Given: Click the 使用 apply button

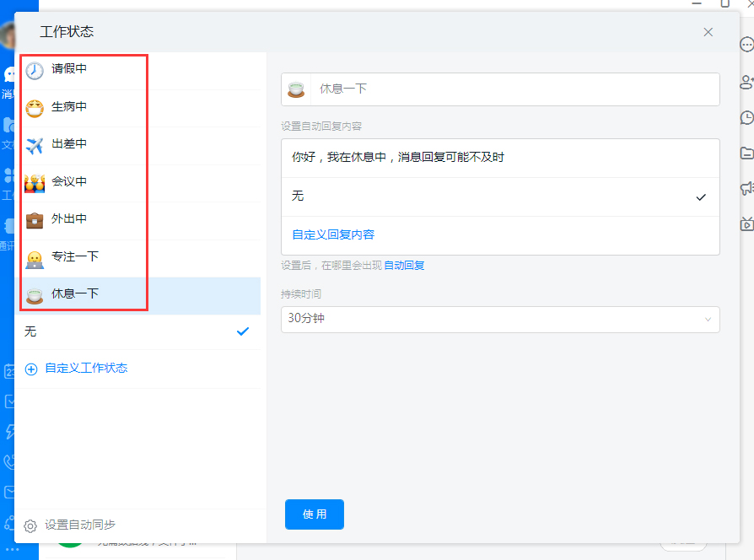Looking at the screenshot, I should pos(314,514).
